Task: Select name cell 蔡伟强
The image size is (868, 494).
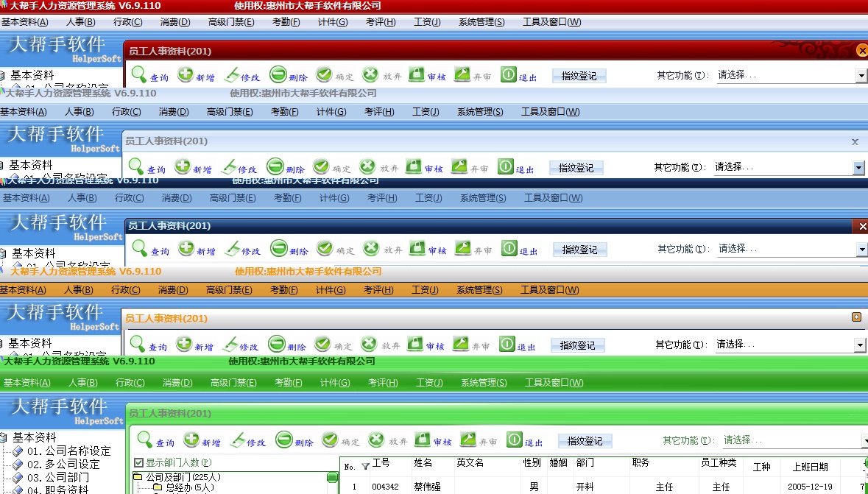Action: (x=427, y=487)
